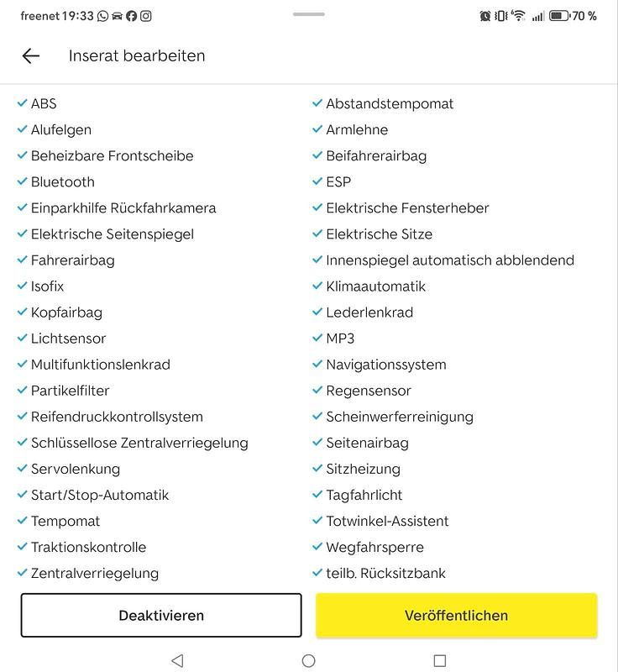
Task: Select the Klimaautomatik feature entry
Action: coord(375,286)
